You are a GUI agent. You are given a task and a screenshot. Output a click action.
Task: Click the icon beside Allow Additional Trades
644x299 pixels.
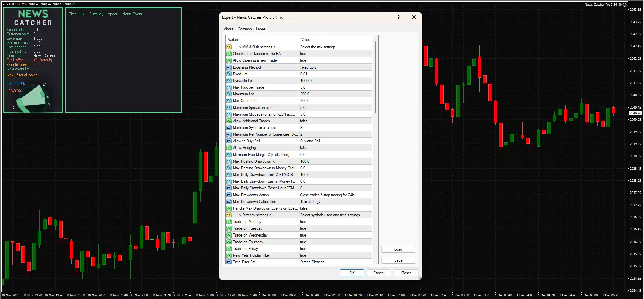[x=229, y=121]
